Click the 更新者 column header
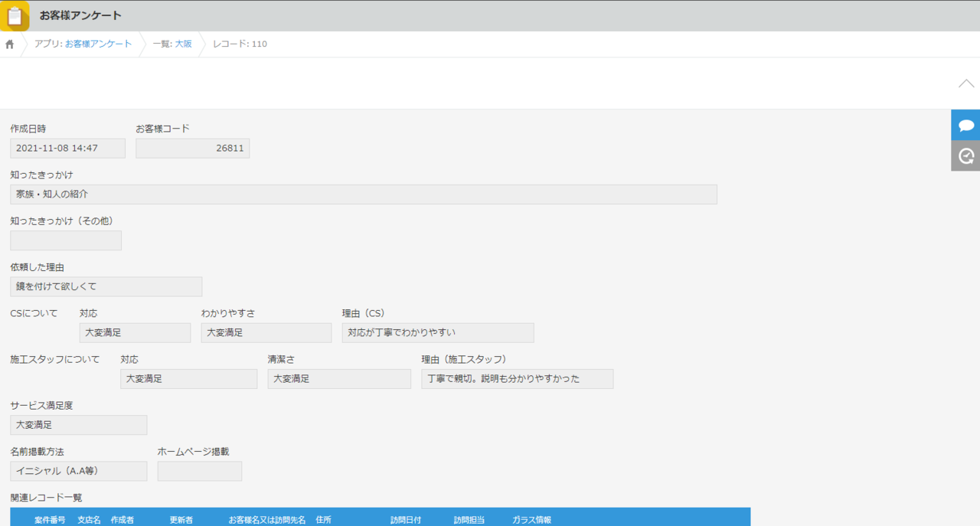This screenshot has height=526, width=980. click(181, 520)
